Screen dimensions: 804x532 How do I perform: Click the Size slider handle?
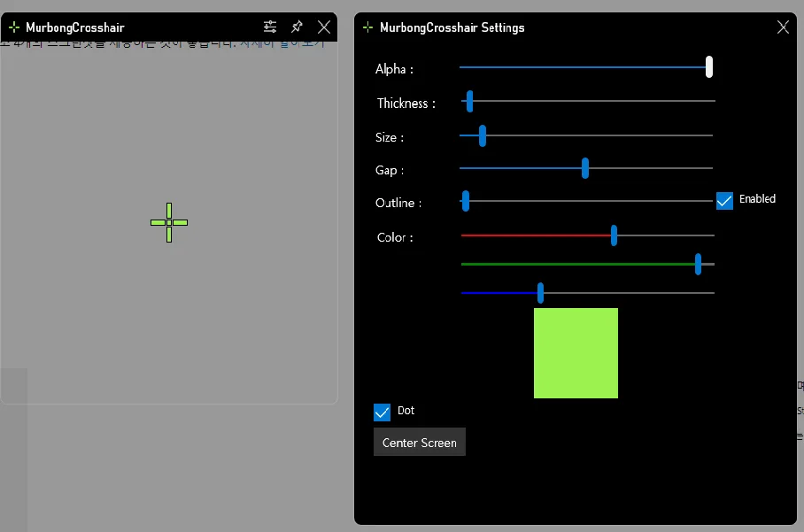point(483,135)
